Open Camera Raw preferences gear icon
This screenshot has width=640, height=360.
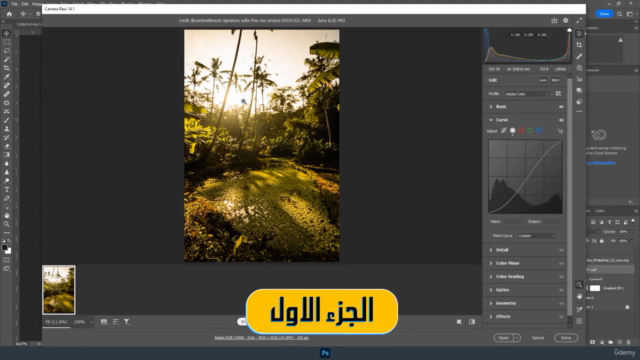coord(565,20)
